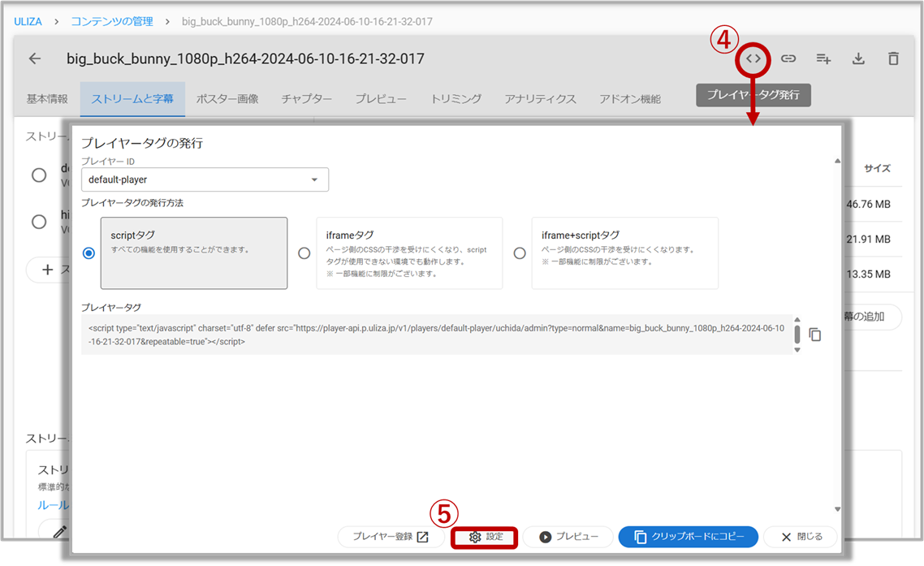Delete the content with the trash icon
The width and height of the screenshot is (924, 566).
click(893, 58)
